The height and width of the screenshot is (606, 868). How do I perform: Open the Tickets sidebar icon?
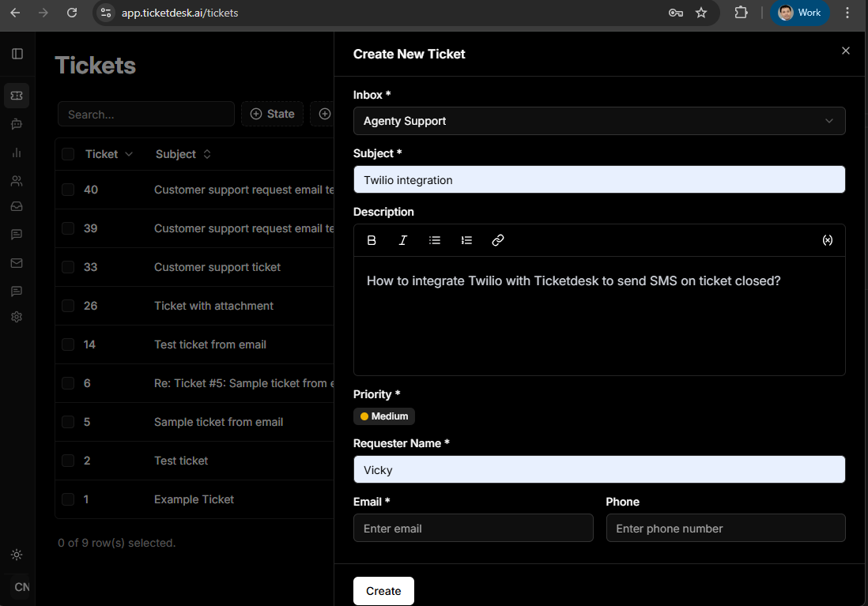coord(17,96)
